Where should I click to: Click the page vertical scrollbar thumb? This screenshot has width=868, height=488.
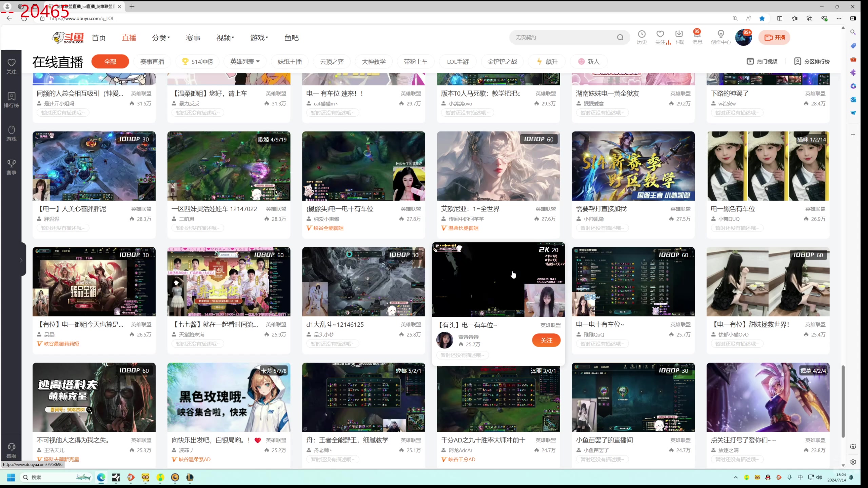pos(843,402)
